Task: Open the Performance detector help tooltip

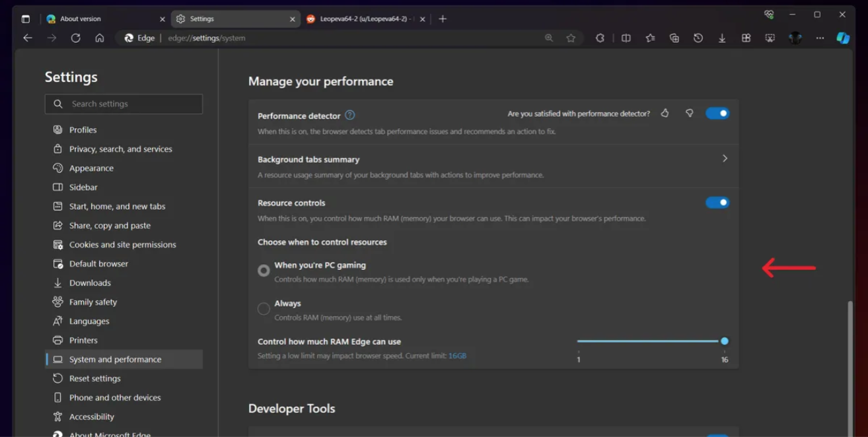Action: (350, 115)
